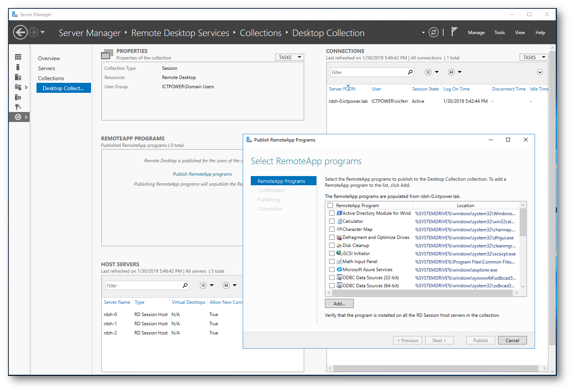Screen dimensions: 573x392
Task: Tick the Calculator checkbox
Action: tap(332, 221)
